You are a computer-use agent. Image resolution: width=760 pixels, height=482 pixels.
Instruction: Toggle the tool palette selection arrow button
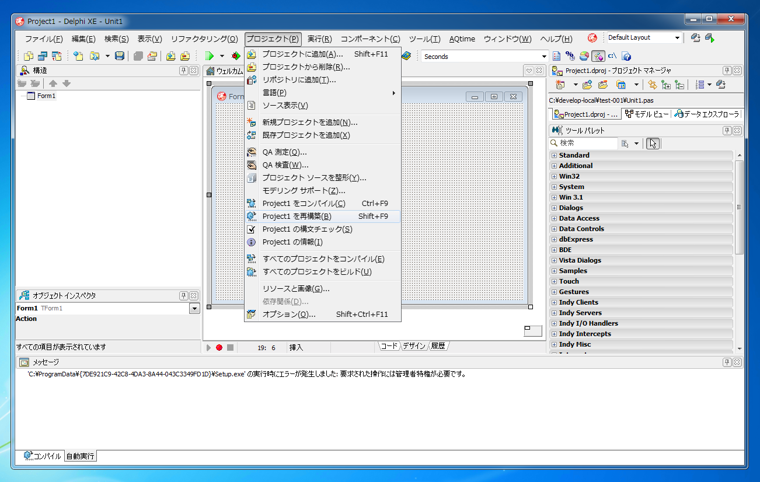coord(653,144)
